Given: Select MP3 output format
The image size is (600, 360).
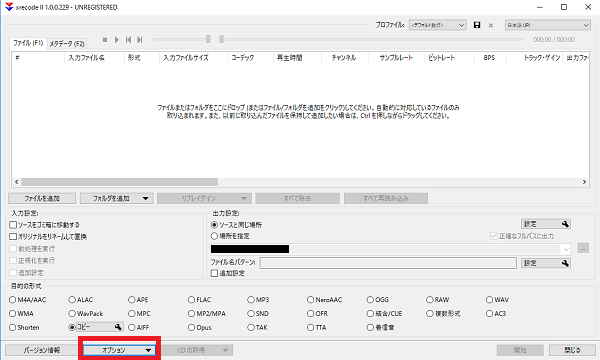Looking at the screenshot, I should click(251, 300).
